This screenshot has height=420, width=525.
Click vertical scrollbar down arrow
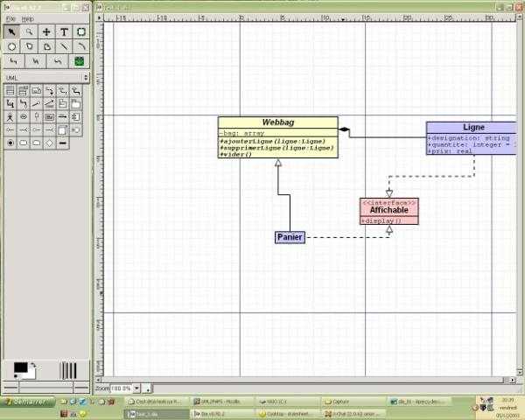pyautogui.click(x=520, y=371)
